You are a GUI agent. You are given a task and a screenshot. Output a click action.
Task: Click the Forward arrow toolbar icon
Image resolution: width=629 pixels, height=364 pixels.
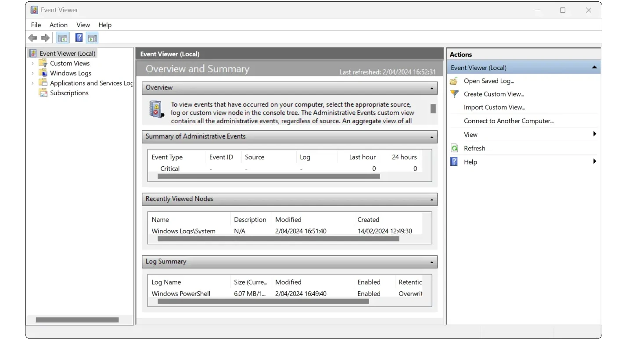pos(45,38)
